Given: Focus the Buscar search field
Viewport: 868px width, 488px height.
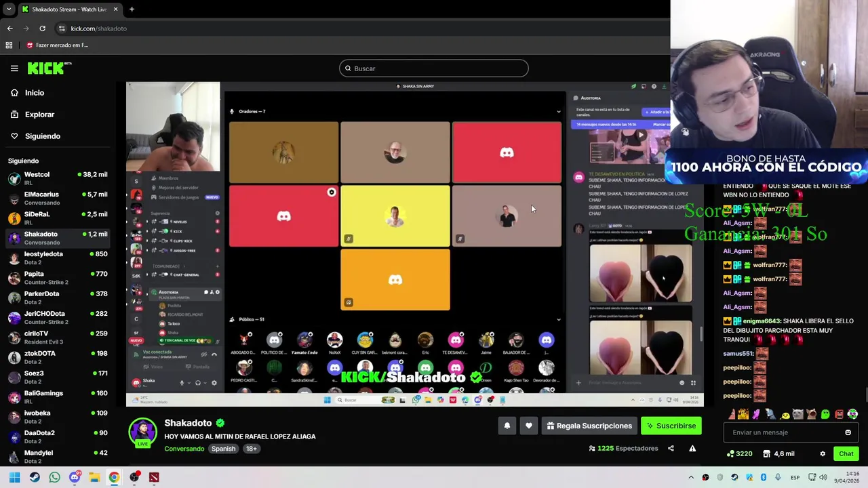Looking at the screenshot, I should [434, 68].
